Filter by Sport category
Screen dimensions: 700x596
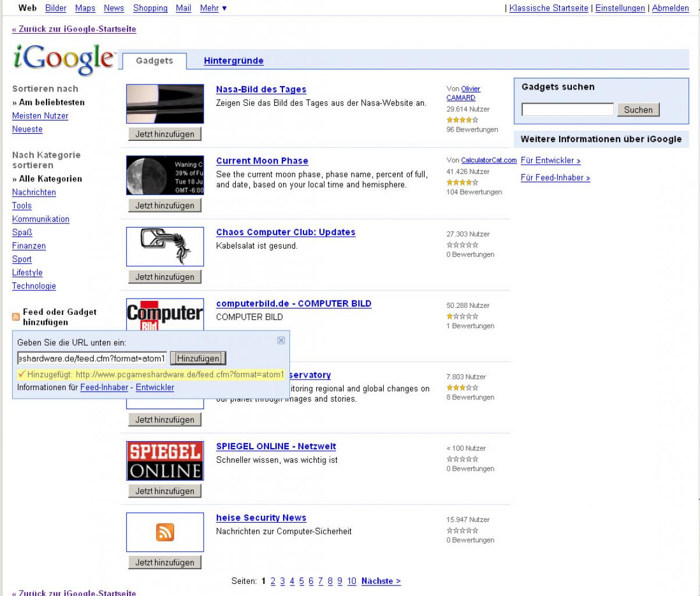point(22,259)
